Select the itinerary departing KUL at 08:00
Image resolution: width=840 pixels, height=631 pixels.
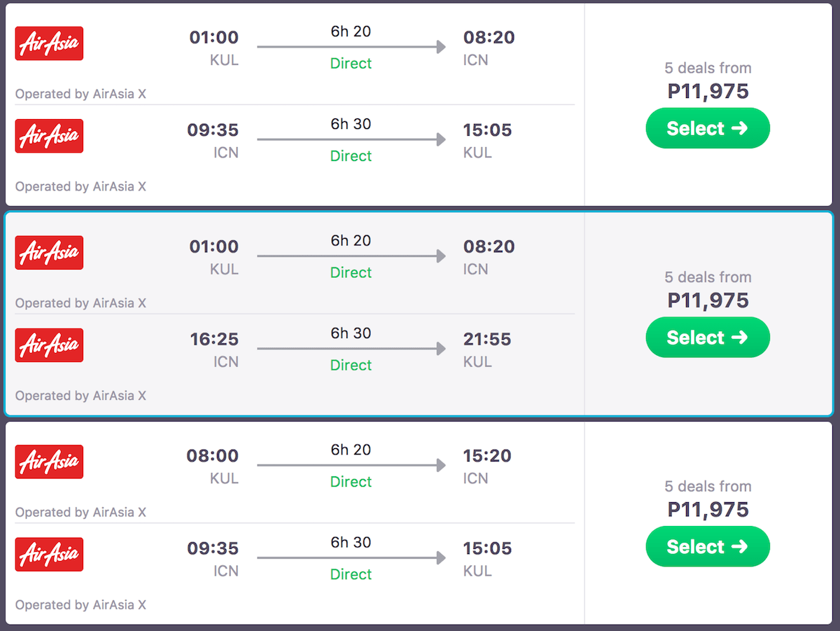[707, 546]
